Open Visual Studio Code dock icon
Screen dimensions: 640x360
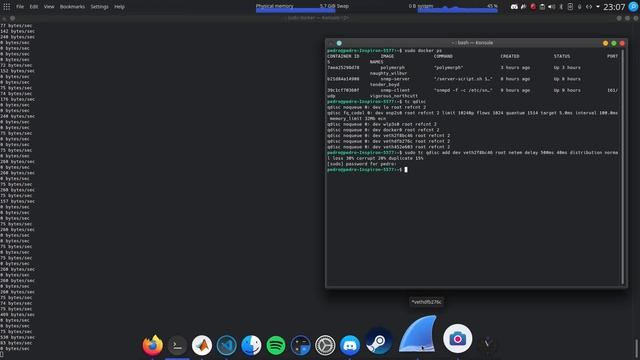[x=227, y=345]
